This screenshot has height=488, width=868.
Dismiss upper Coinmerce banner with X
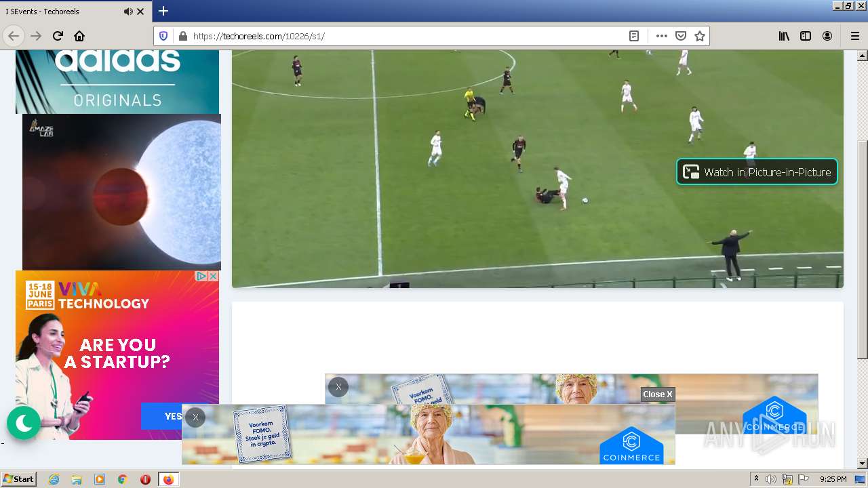338,387
